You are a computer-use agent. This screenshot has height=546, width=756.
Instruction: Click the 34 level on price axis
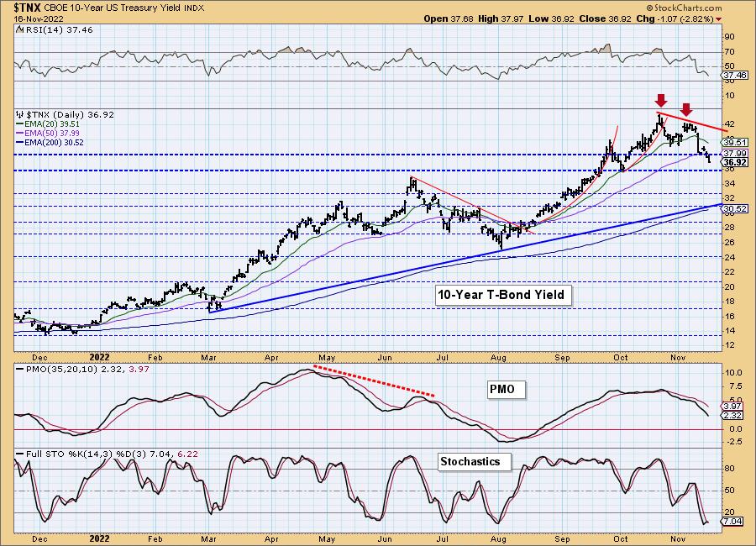[729, 183]
